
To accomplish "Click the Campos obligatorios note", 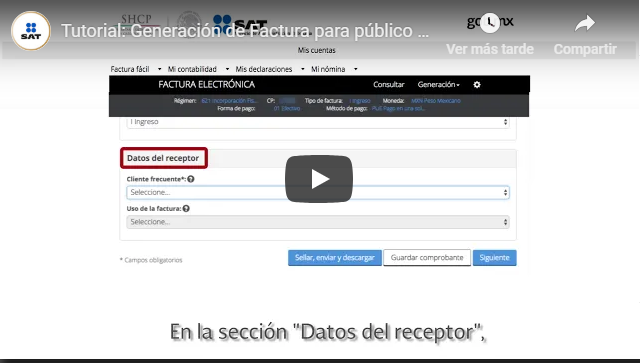I will coord(151,260).
